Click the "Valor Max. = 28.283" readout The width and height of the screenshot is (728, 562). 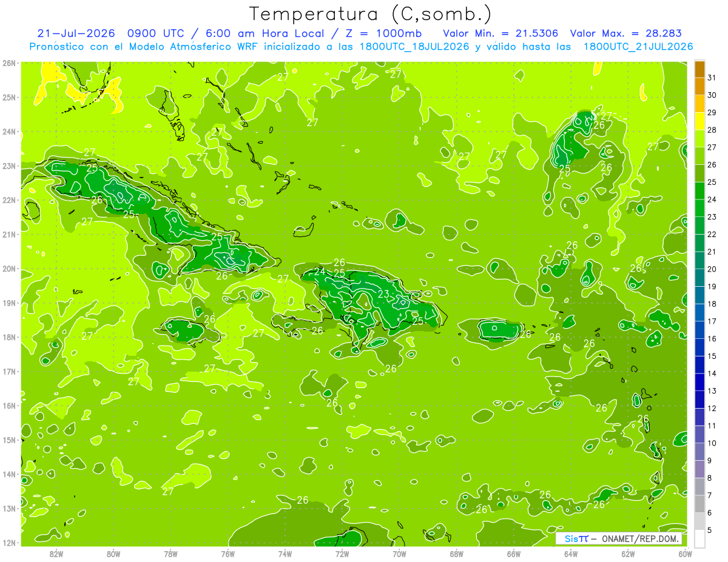625,33
